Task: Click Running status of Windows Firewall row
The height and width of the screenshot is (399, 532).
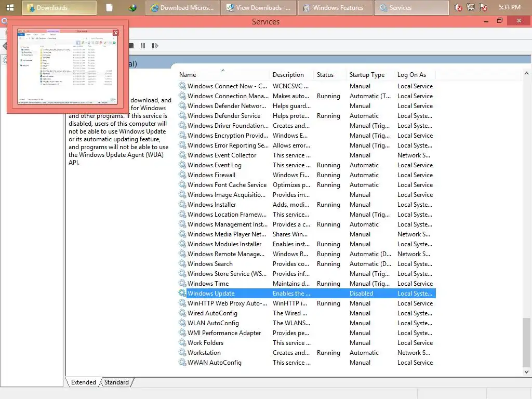Action: [x=328, y=175]
